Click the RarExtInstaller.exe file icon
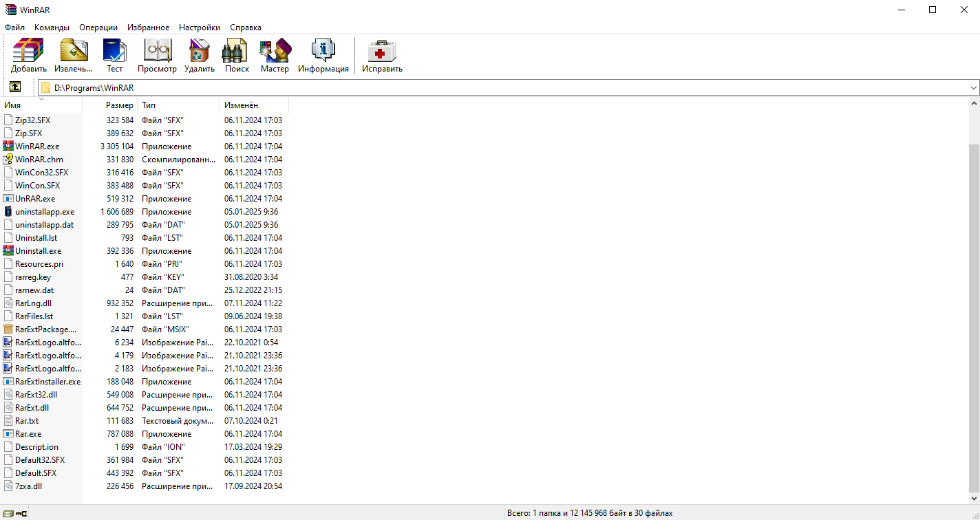Image resolution: width=980 pixels, height=520 pixels. 8,382
